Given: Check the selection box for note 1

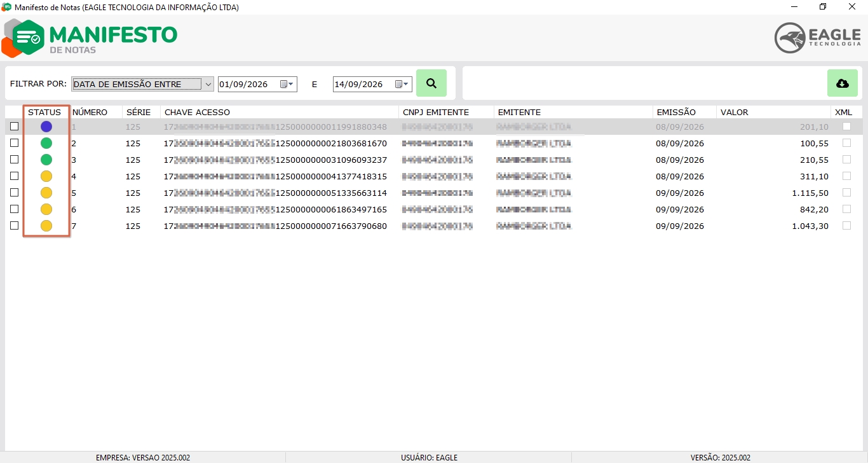Looking at the screenshot, I should 15,127.
